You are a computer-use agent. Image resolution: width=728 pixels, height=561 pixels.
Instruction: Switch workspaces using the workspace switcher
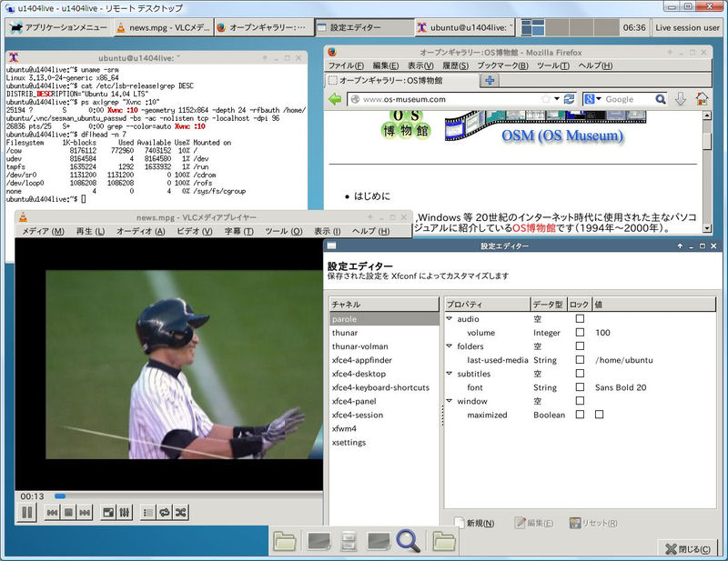point(570,27)
